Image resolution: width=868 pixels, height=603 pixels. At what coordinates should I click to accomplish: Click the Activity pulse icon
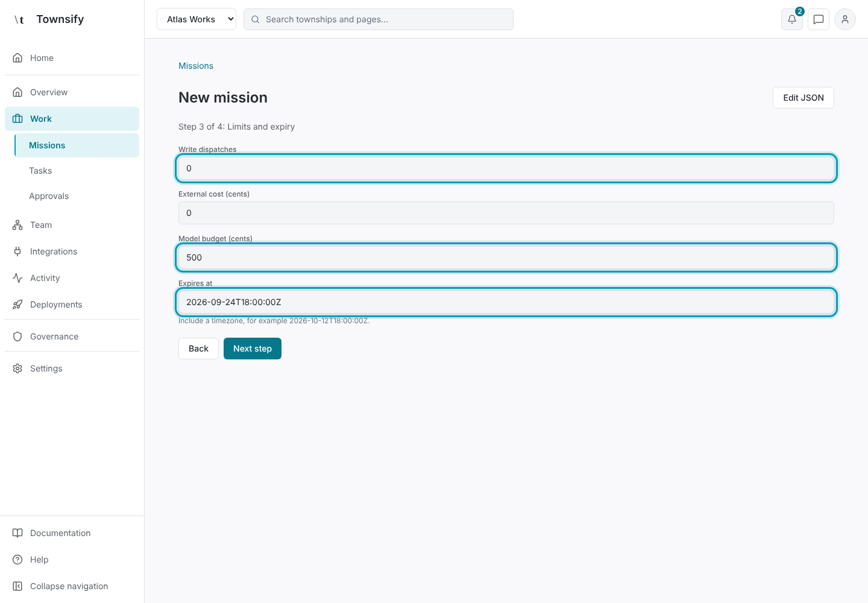tap(17, 278)
